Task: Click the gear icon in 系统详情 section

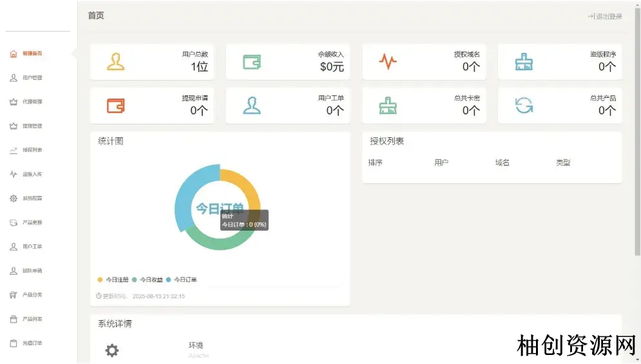Action: (112, 350)
